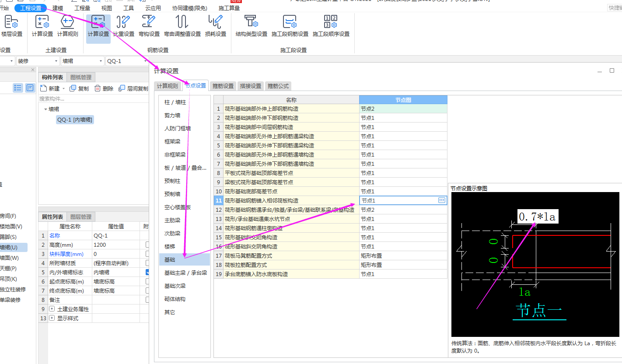Toggle checkbox for 起点底标高 row
Screen dimensions: 622x364
[148, 281]
